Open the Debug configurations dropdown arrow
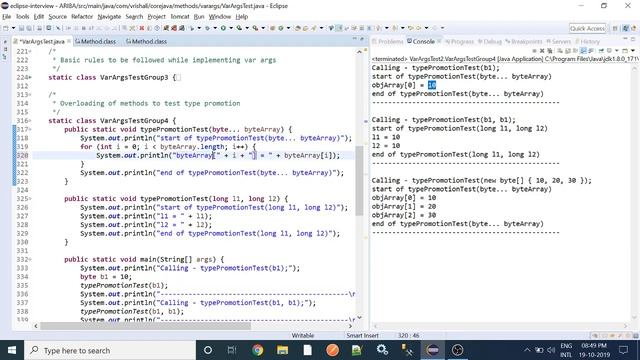 pyautogui.click(x=215, y=28)
